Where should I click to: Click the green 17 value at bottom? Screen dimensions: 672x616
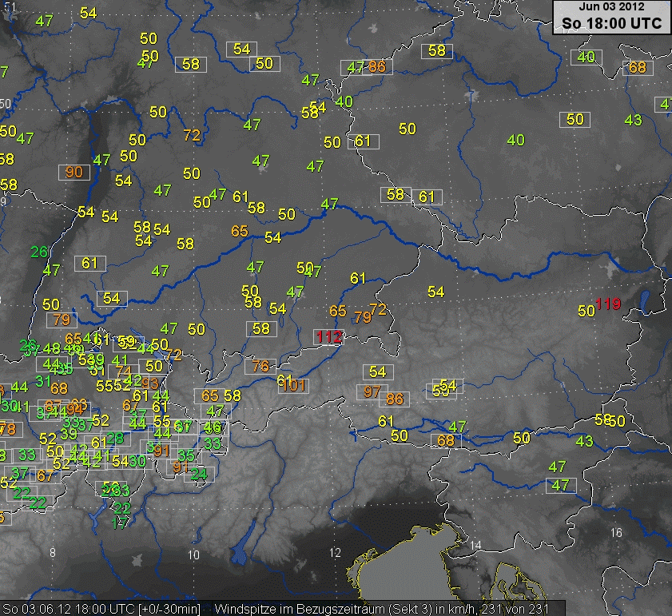[x=121, y=523]
